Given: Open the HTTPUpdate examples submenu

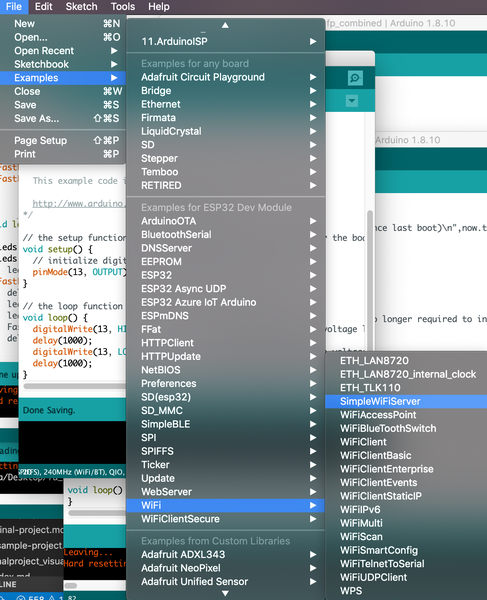Looking at the screenshot, I should [225, 357].
